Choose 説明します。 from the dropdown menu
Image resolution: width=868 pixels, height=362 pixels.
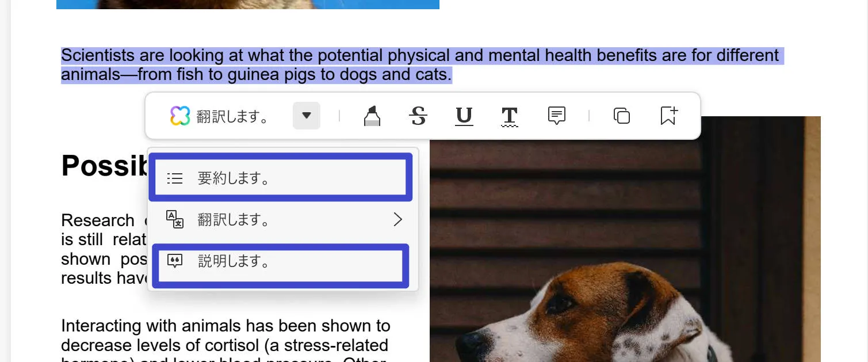[283, 262]
